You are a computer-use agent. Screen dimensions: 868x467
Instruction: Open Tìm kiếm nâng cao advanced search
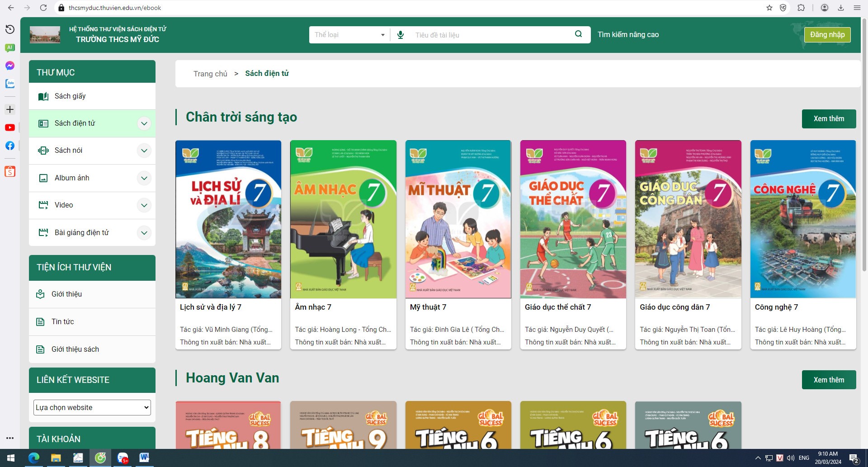[x=628, y=35]
